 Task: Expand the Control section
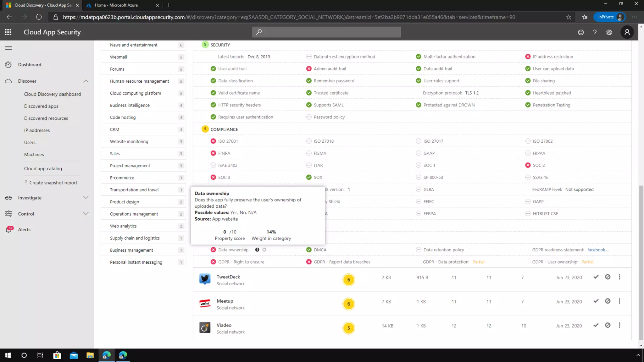click(x=86, y=214)
